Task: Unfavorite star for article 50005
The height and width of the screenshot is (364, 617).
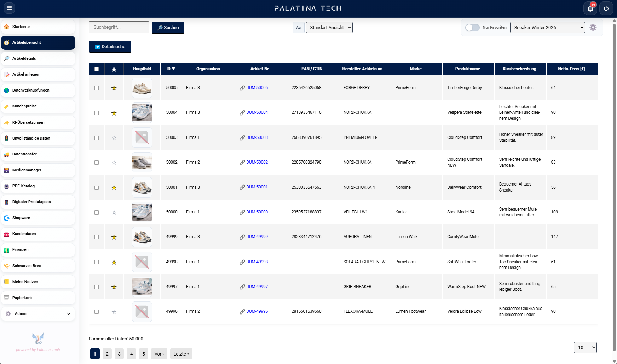Action: coord(114,88)
